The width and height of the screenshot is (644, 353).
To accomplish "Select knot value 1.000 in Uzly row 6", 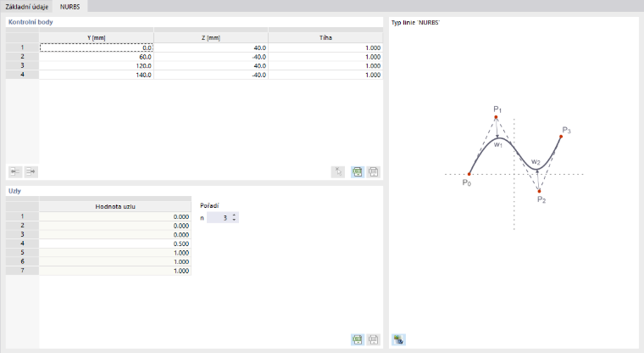I will click(x=115, y=261).
